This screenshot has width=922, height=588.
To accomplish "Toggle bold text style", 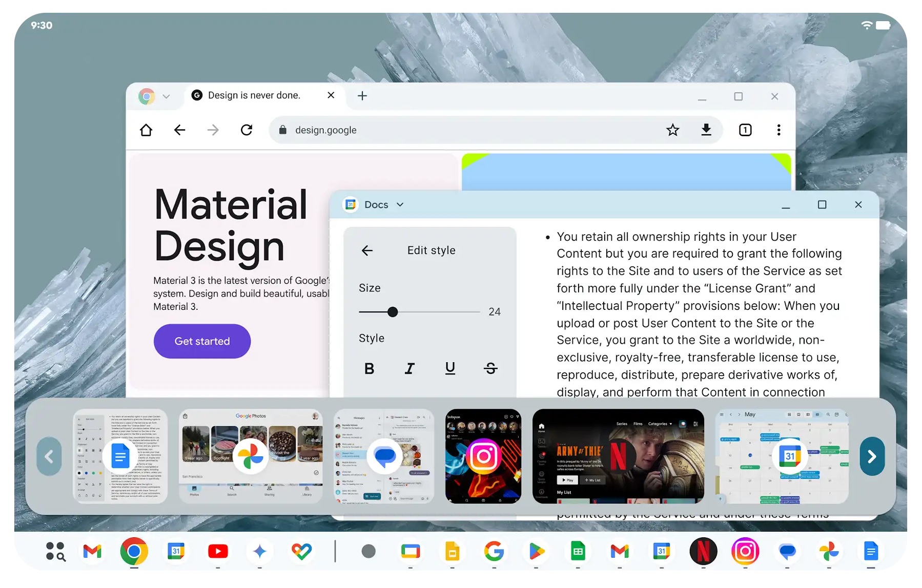I will pyautogui.click(x=369, y=368).
